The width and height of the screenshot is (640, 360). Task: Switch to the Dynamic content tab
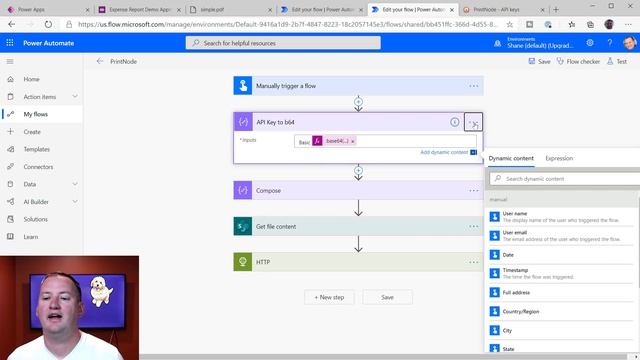click(511, 158)
